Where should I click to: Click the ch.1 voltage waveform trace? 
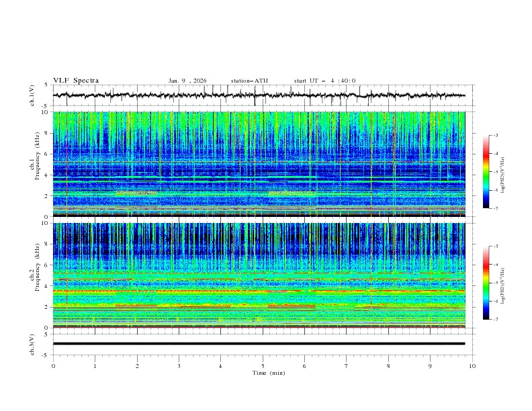[x=259, y=95]
